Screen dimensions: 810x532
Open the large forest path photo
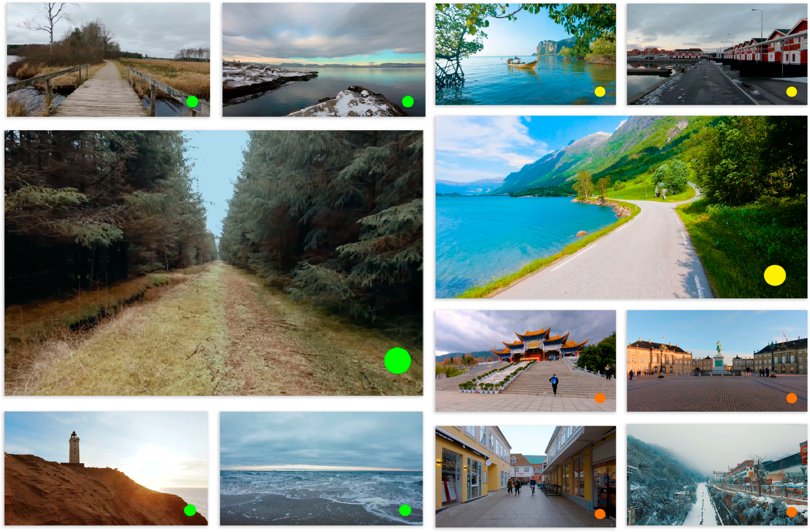[x=214, y=263]
